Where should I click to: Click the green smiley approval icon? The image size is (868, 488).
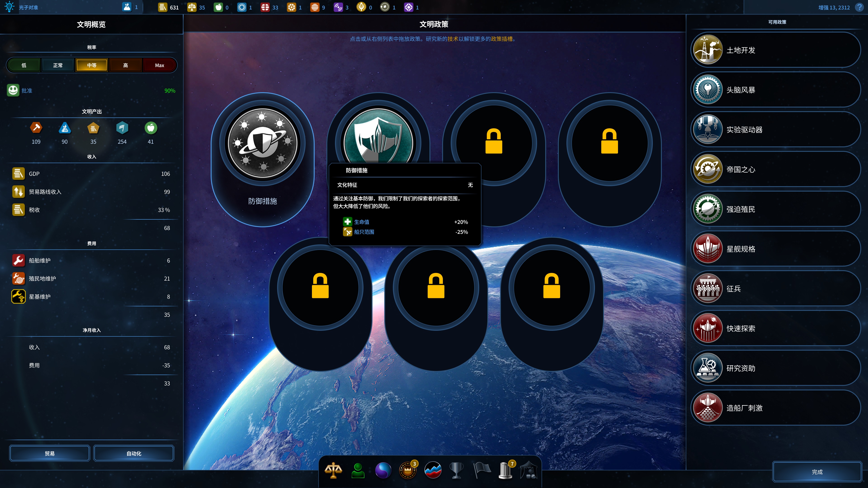13,90
